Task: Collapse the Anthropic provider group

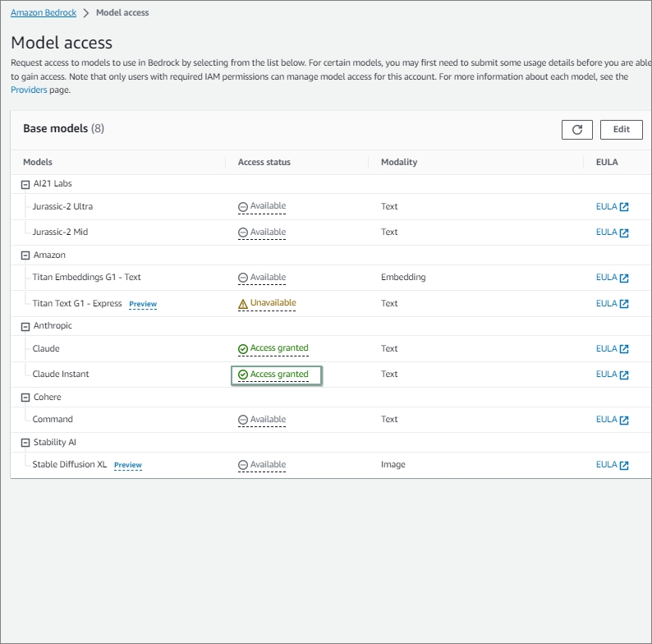Action: click(25, 327)
